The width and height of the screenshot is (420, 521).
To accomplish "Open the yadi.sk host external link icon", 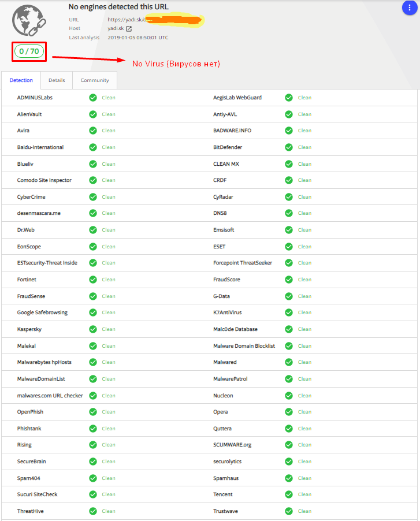I will [x=129, y=28].
